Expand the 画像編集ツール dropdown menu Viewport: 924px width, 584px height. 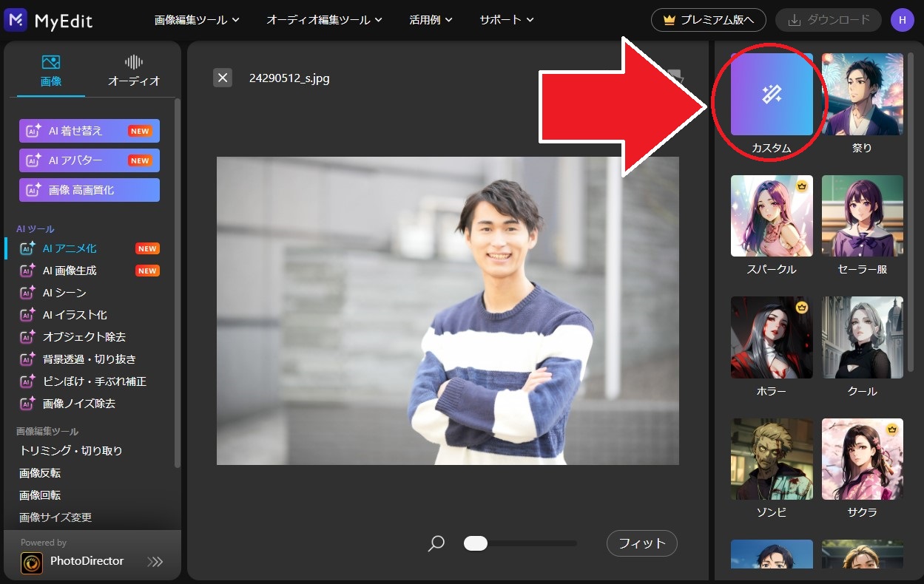197,20
